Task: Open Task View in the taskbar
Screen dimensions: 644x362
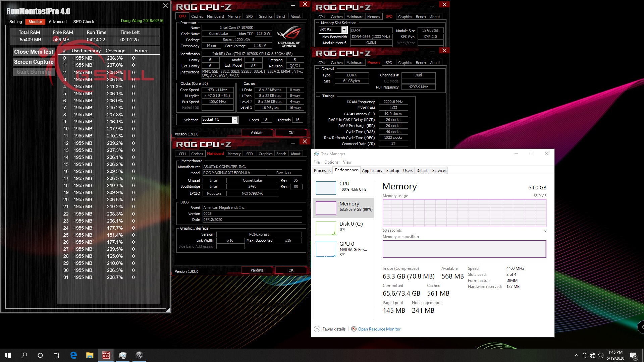Action: 56,355
